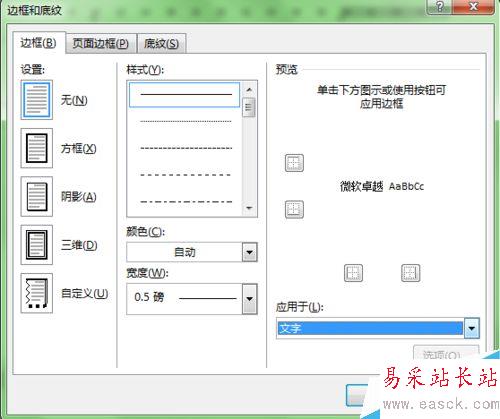The height and width of the screenshot is (419, 500).
Task: Click the 选项(O) options button
Action: (x=446, y=354)
